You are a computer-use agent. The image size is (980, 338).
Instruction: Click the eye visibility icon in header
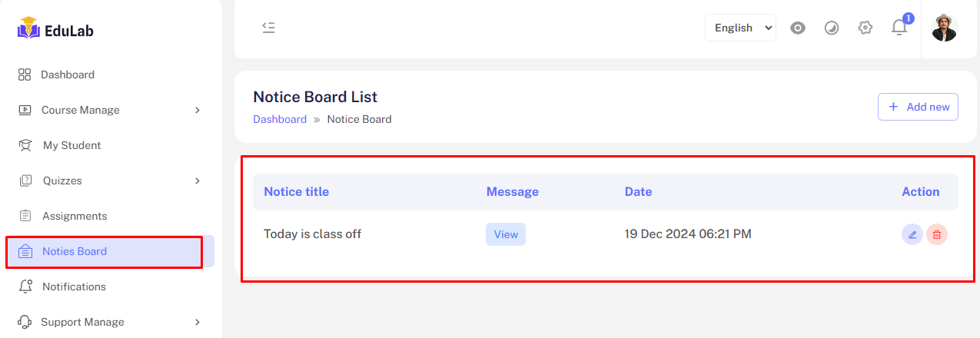798,28
